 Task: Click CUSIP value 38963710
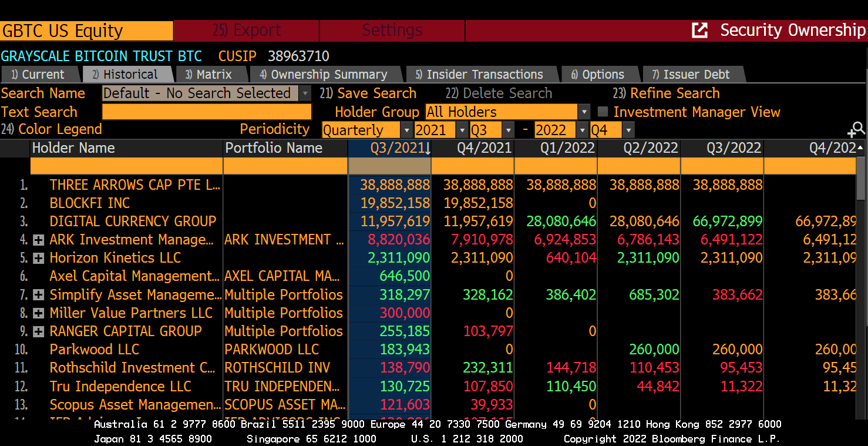(298, 56)
